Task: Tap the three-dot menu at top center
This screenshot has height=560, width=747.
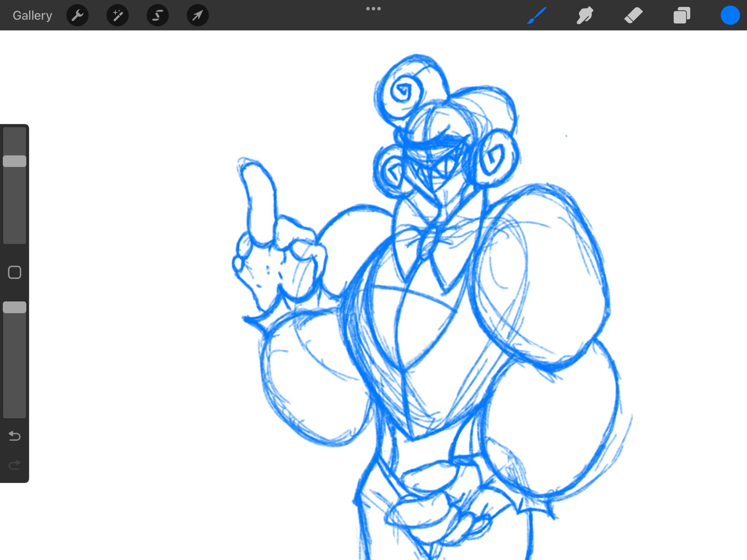Action: [373, 8]
